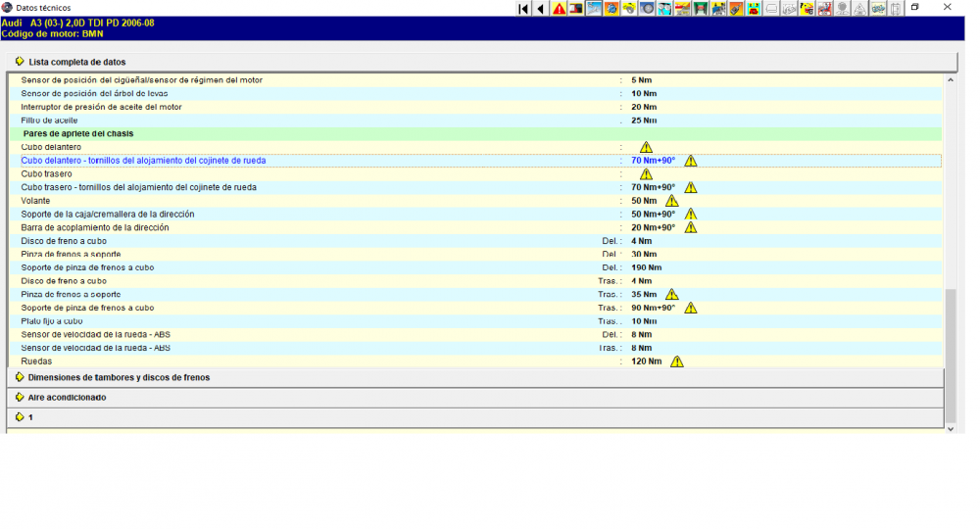Select Barra de acoplamiento de la dirección
Screen dimensions: 980x529
point(95,227)
